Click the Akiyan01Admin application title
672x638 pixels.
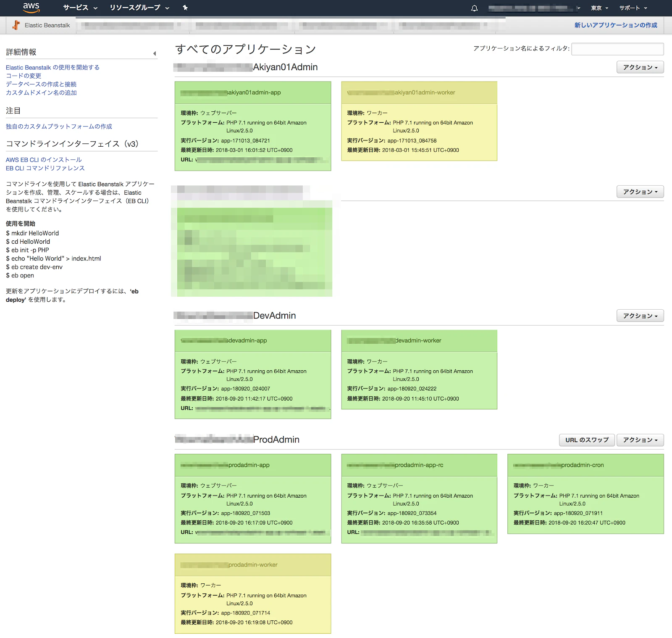[x=246, y=67]
